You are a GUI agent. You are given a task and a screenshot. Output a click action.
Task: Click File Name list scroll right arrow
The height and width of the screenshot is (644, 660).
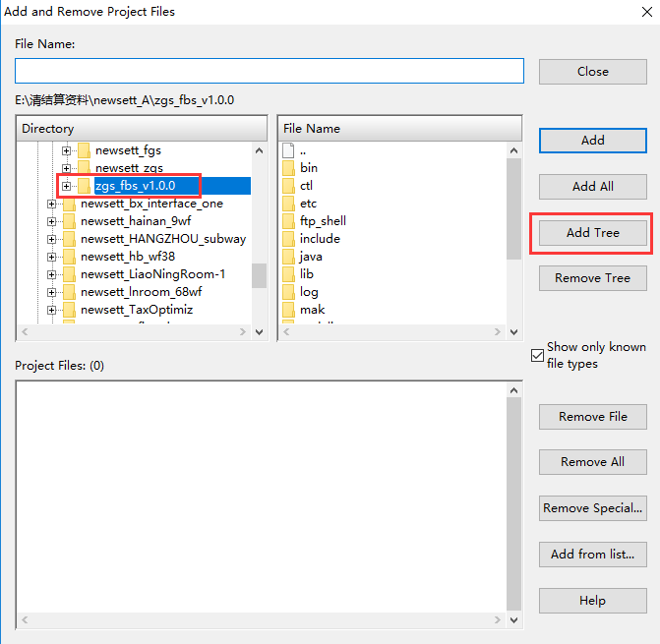498,332
